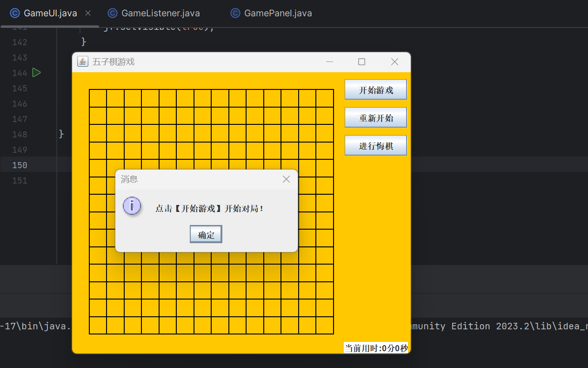This screenshot has width=588, height=368.
Task: Click the 点击【开始游戏】开始对局! message text
Action: (x=210, y=209)
